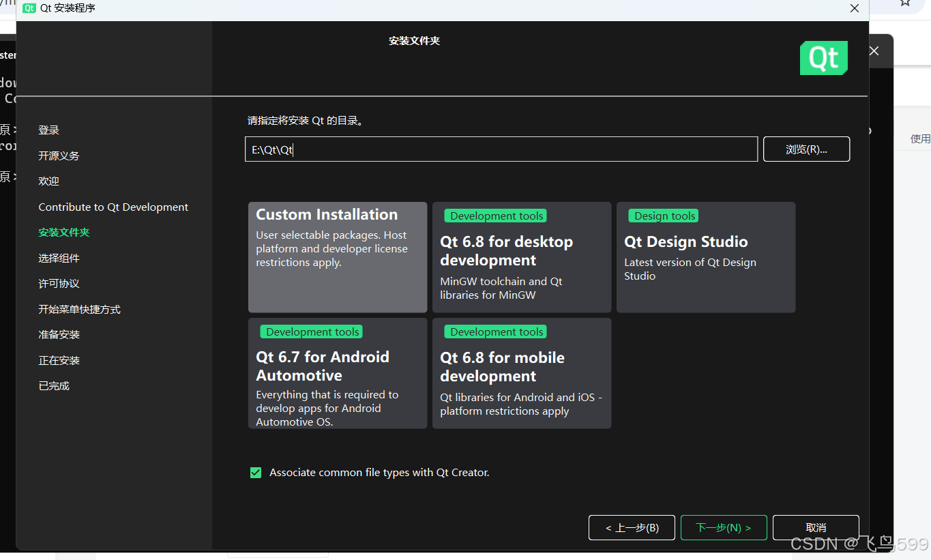
Task: Select 开源义务 step in the sidebar
Action: [59, 156]
